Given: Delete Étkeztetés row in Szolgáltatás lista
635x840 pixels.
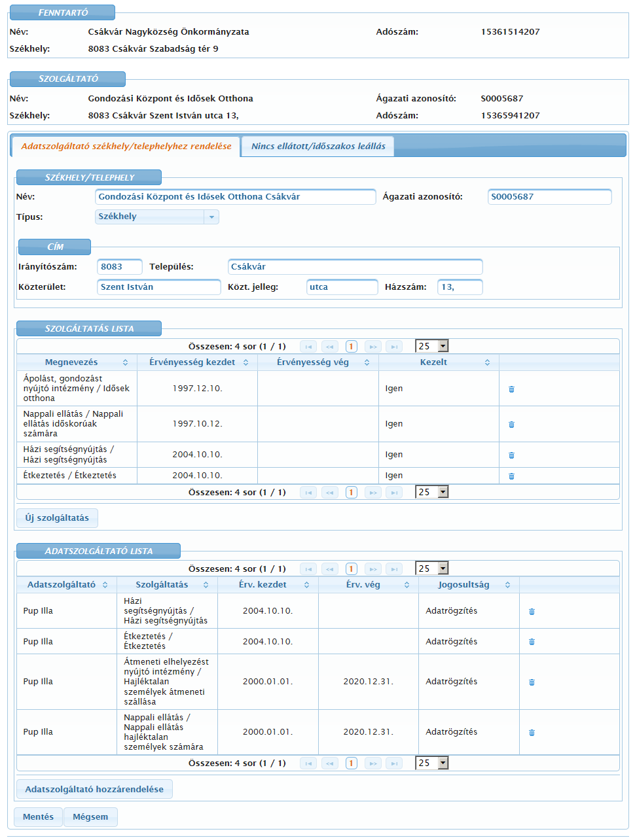Looking at the screenshot, I should [x=511, y=476].
